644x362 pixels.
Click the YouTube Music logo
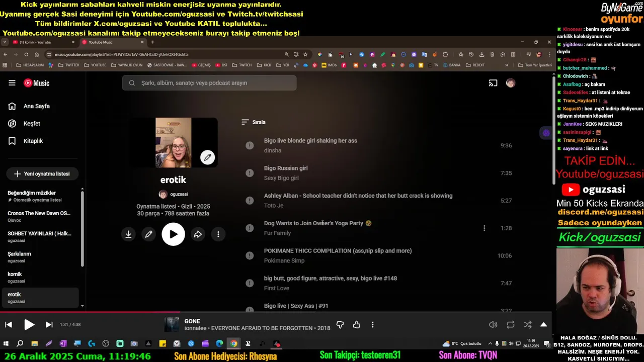pyautogui.click(x=37, y=83)
